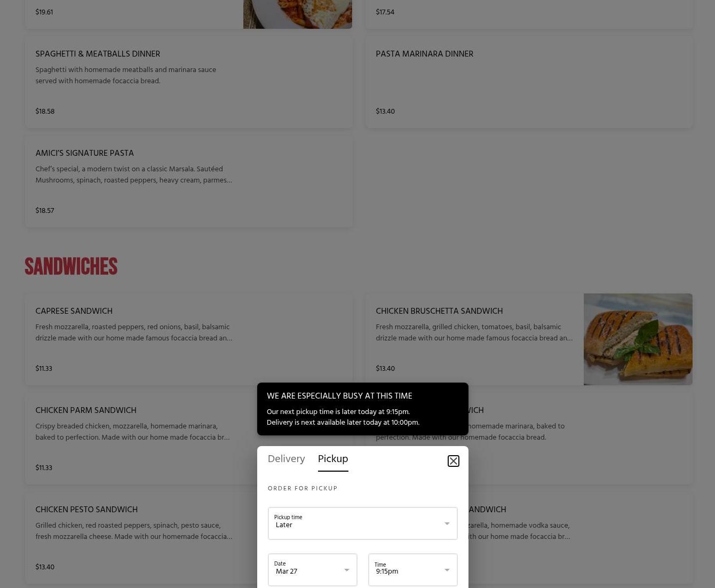Click the Sandwiches section heading

[71, 266]
